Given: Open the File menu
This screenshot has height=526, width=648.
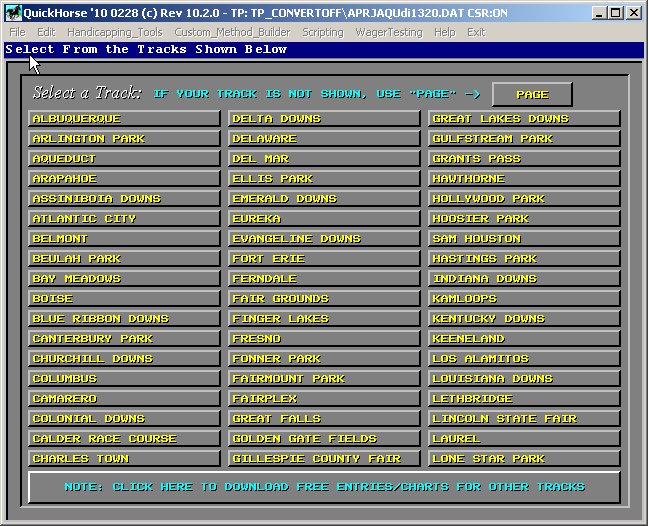Looking at the screenshot, I should point(17,32).
